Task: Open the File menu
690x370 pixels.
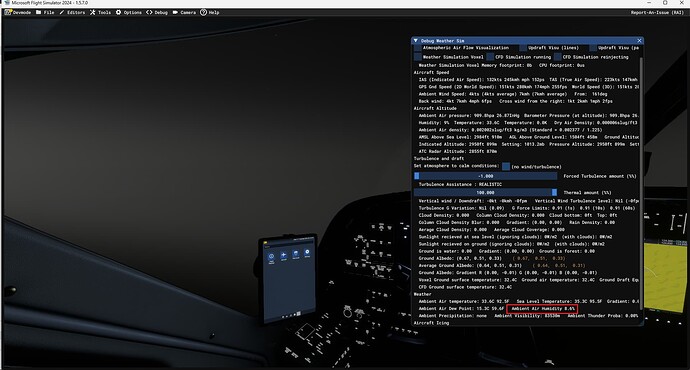Action: [x=45, y=12]
